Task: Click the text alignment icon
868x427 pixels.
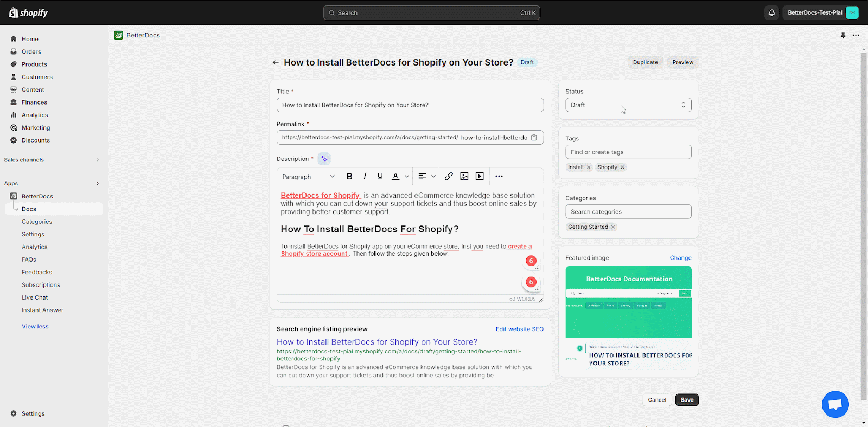Action: [422, 176]
